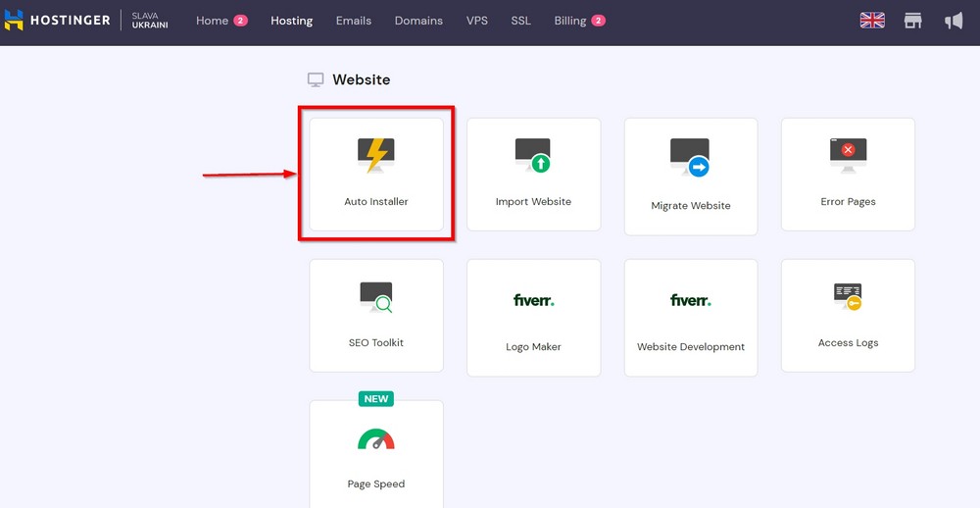Viewport: 980px width, 508px height.
Task: Open announcements via the megaphone icon
Action: 954,21
